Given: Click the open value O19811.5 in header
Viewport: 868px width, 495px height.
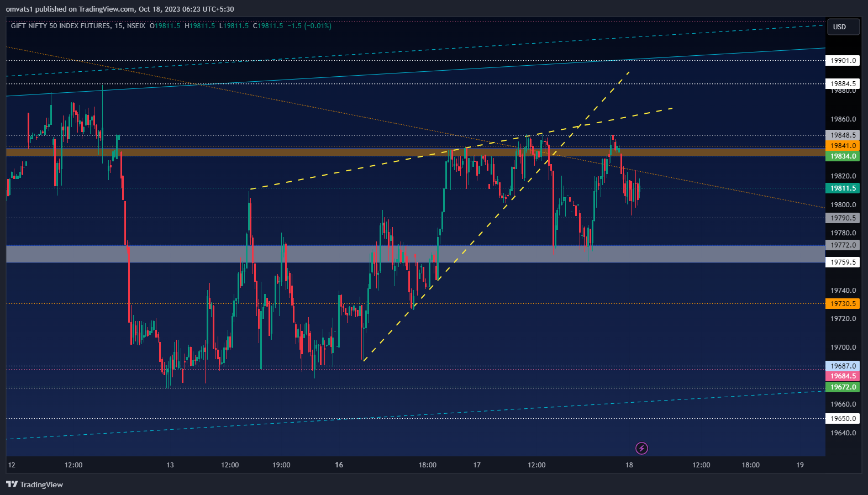Looking at the screenshot, I should [165, 26].
